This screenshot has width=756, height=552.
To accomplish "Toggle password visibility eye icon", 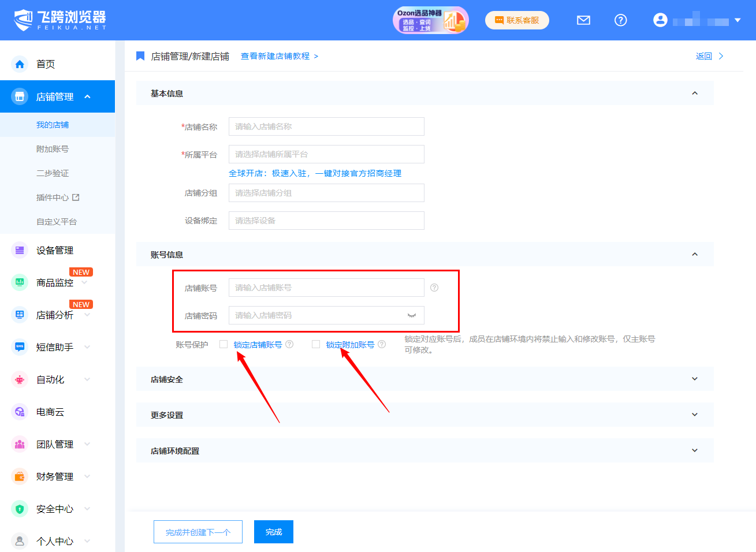I will pos(412,315).
